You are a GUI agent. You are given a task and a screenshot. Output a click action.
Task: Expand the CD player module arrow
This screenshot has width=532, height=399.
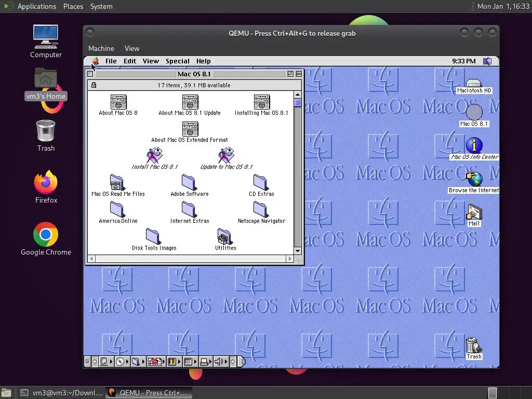pyautogui.click(x=127, y=362)
